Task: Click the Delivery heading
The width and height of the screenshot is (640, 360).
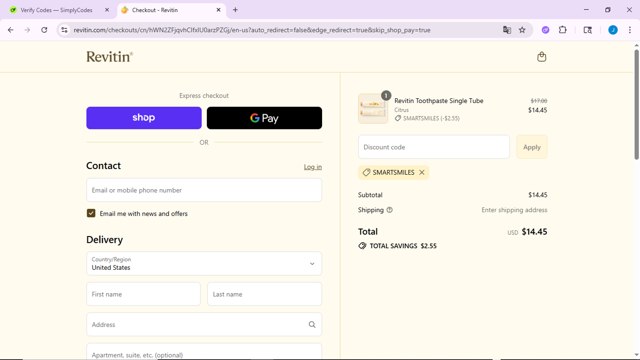Action: (104, 240)
